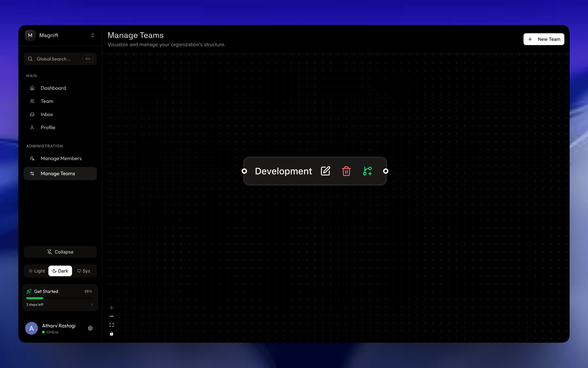Open Inbox from the sidebar

(60, 114)
